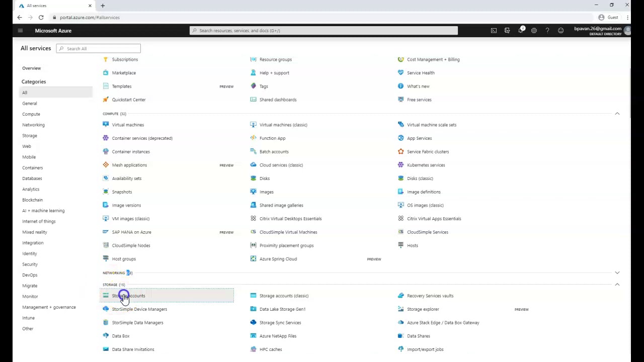Open Data Lake Storage Gen1
644x362 pixels.
[x=282, y=309]
